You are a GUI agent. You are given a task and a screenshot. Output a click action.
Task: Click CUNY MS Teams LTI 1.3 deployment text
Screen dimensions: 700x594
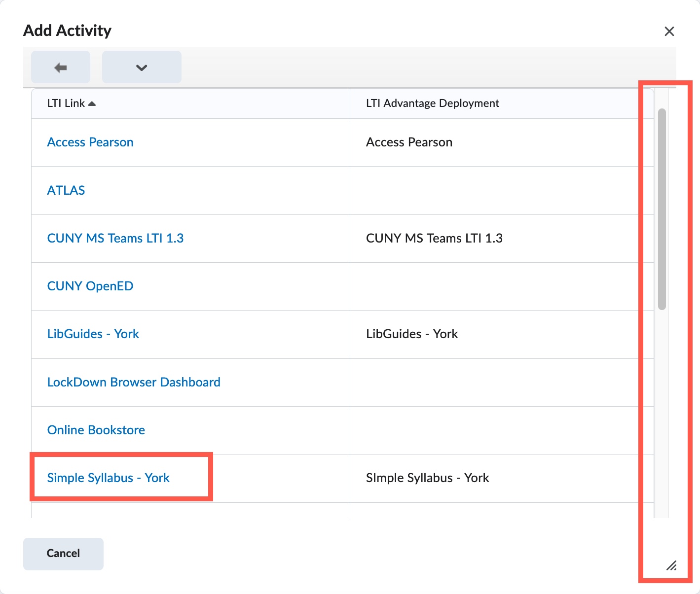434,238
